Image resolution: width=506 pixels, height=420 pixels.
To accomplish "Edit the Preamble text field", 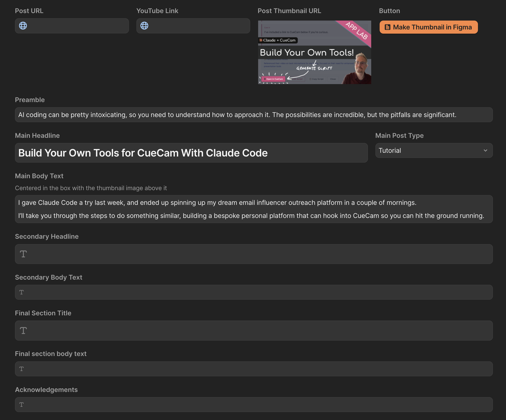I will [x=253, y=115].
